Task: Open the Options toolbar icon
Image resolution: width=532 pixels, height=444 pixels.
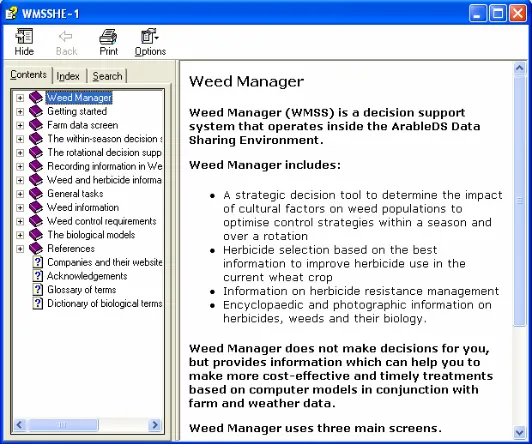Action: [x=150, y=36]
